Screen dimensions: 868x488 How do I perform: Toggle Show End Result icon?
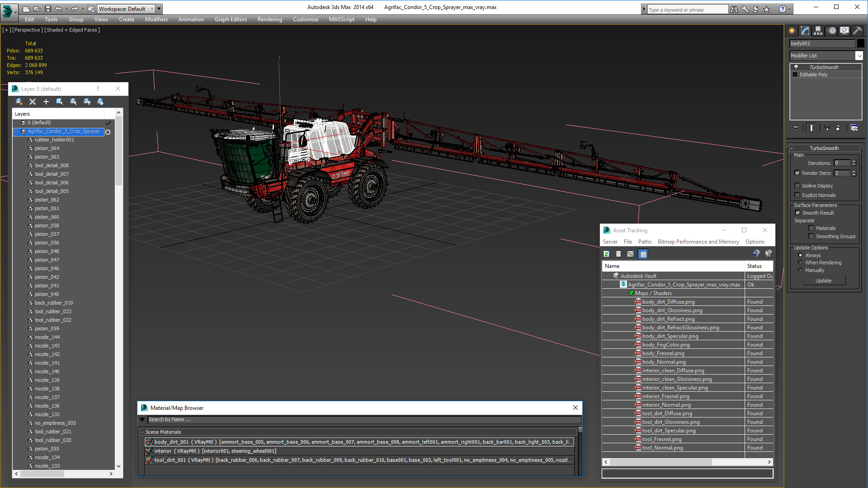pos(811,128)
